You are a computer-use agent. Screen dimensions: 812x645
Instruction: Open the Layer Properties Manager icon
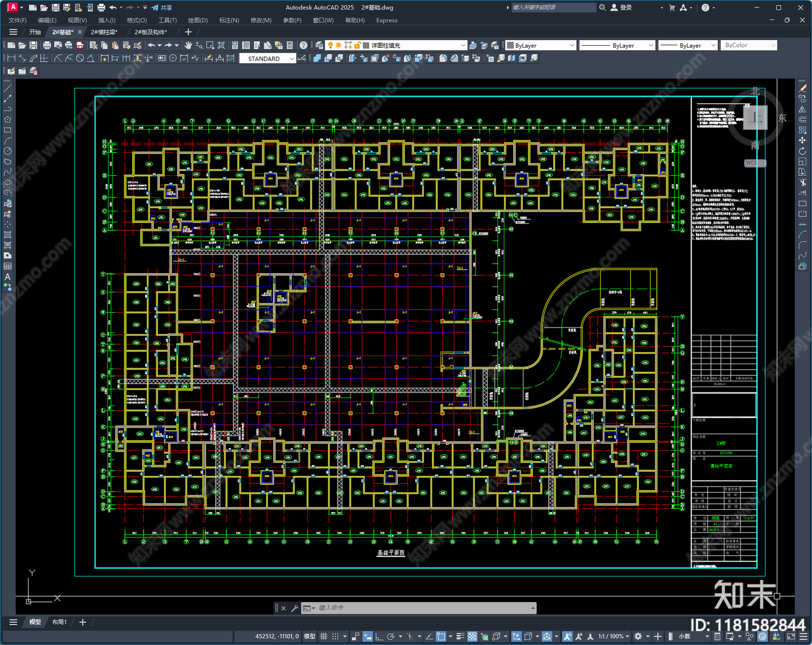tap(319, 45)
